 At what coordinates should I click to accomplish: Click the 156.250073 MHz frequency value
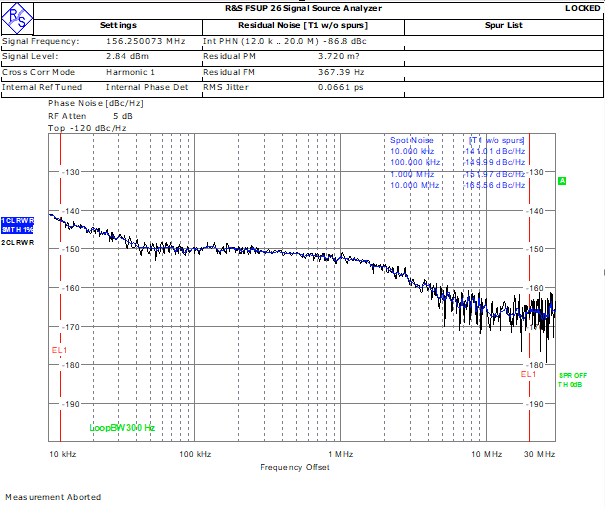[146, 41]
